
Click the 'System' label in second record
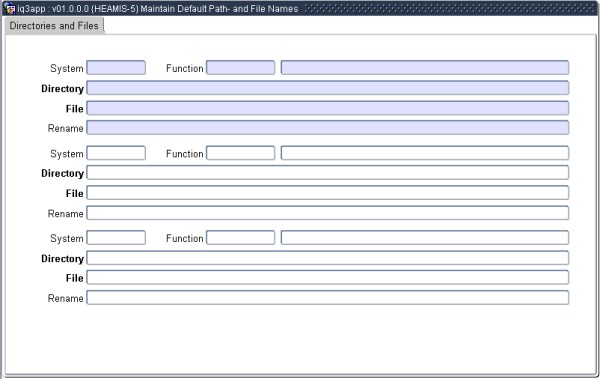(x=67, y=154)
